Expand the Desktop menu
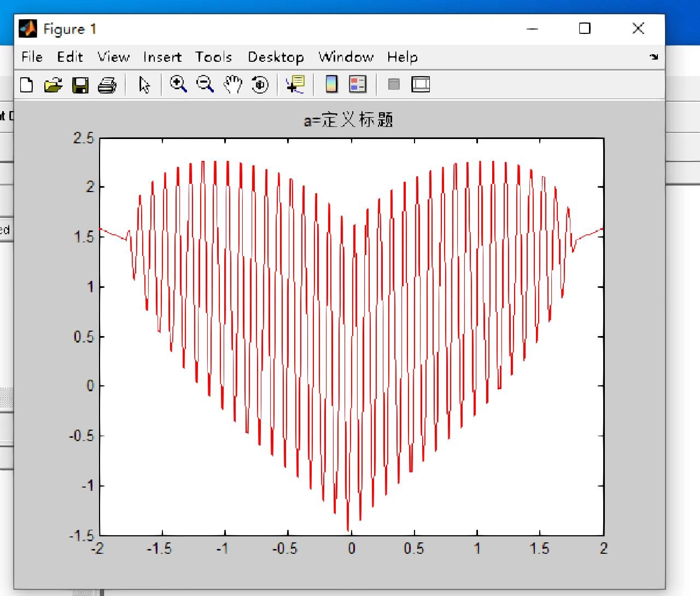 [x=276, y=57]
